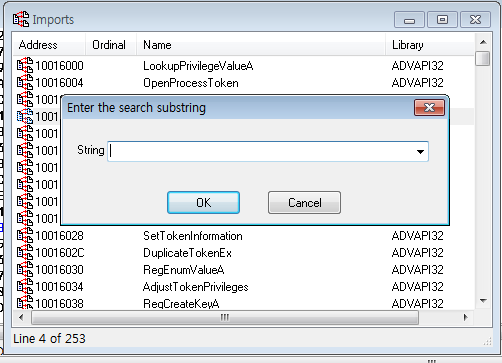This screenshot has height=363, width=502.
Task: Select the LookupPrivilegeValueA import name
Action: (x=198, y=66)
